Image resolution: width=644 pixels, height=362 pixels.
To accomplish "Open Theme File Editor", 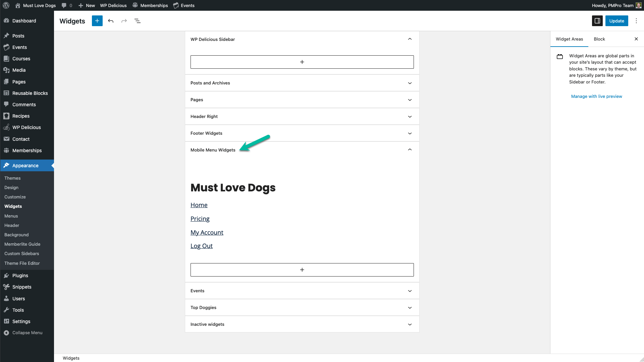I will click(22, 263).
